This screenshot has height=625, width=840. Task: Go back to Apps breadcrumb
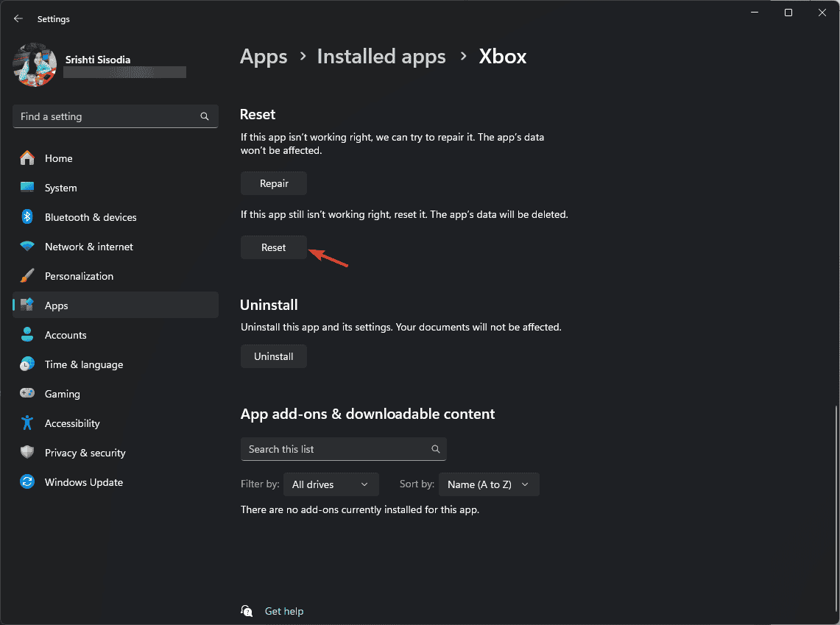point(264,56)
